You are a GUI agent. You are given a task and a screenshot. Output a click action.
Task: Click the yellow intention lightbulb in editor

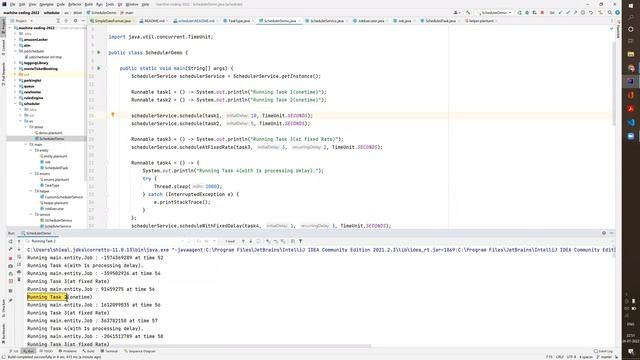coord(113,115)
